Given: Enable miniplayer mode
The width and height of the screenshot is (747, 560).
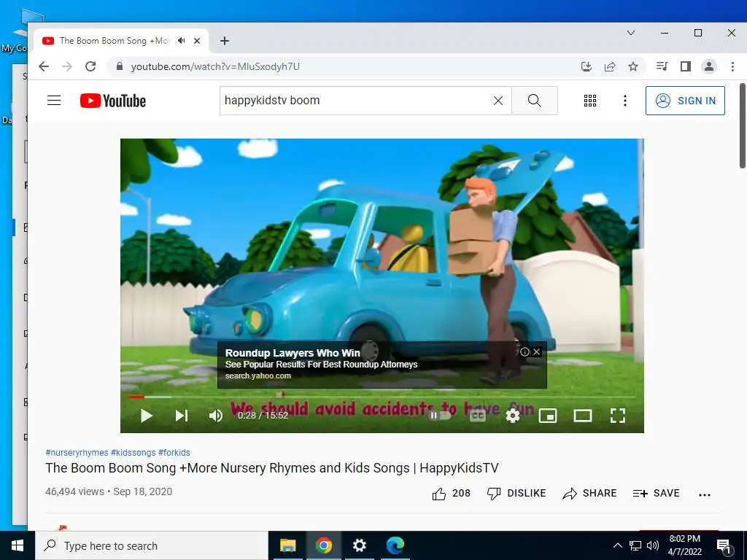Looking at the screenshot, I should pyautogui.click(x=547, y=416).
